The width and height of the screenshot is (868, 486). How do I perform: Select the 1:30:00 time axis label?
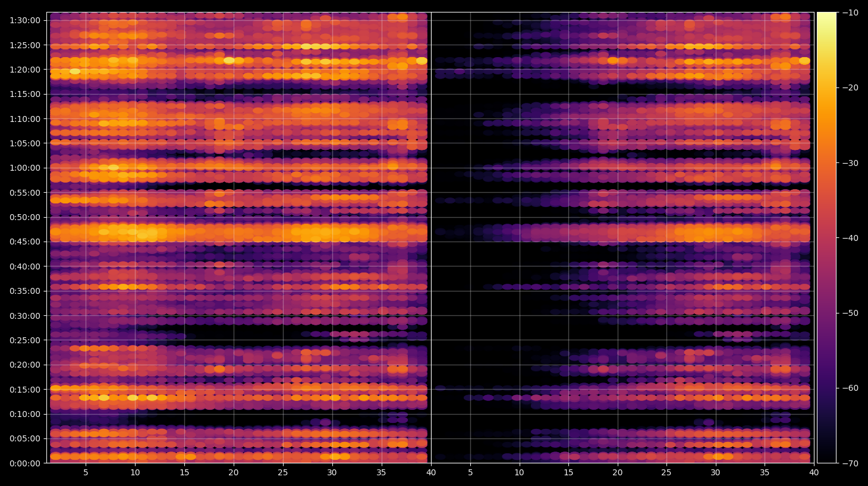coord(25,20)
